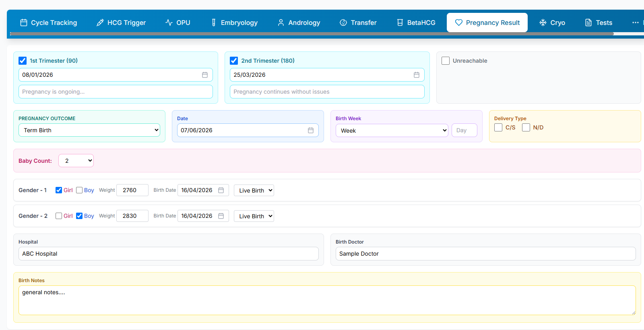This screenshot has height=330, width=644.
Task: Click the 2nd Trimester notes field
Action: pos(327,92)
